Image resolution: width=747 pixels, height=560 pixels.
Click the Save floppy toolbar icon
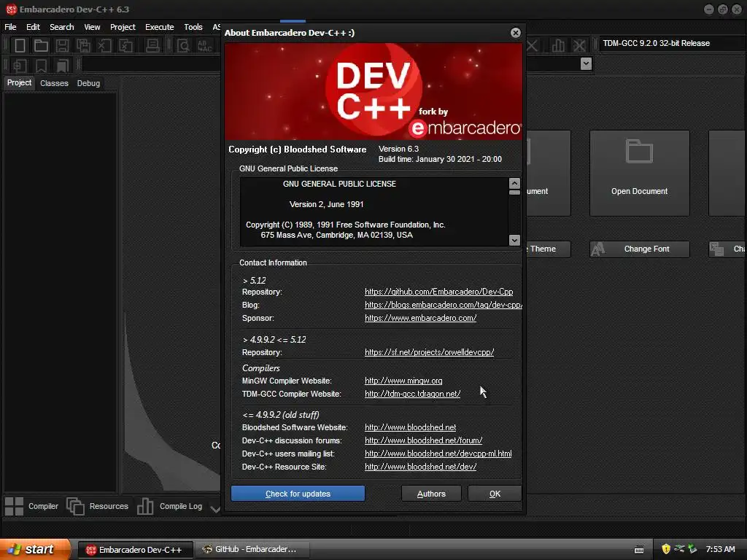pyautogui.click(x=62, y=46)
